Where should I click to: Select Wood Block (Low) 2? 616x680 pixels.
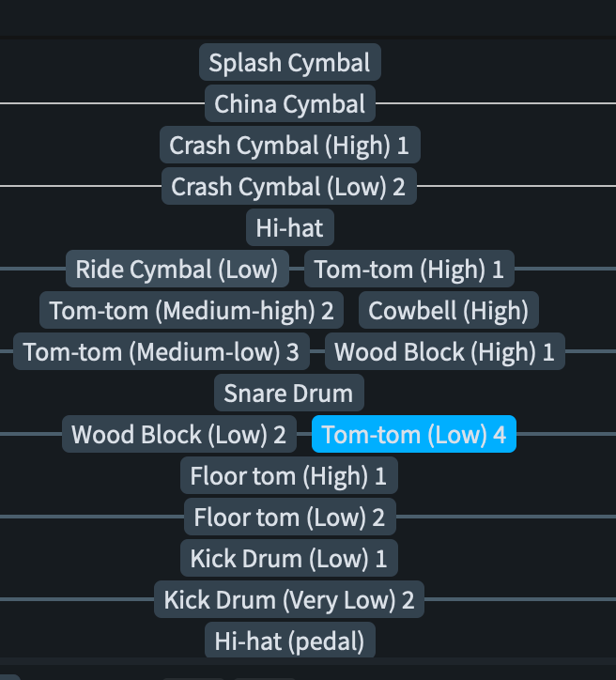[x=178, y=435]
